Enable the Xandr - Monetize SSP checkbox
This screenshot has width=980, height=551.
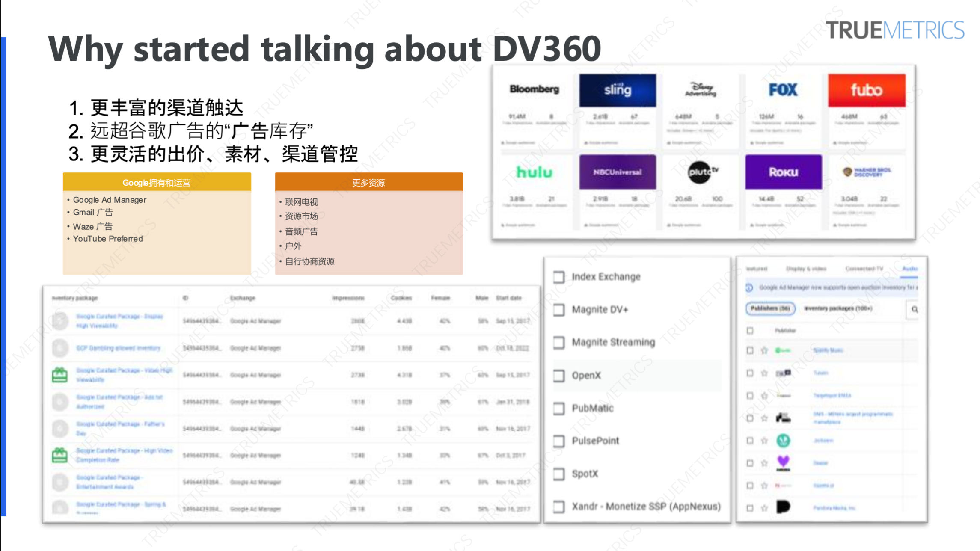(x=559, y=507)
